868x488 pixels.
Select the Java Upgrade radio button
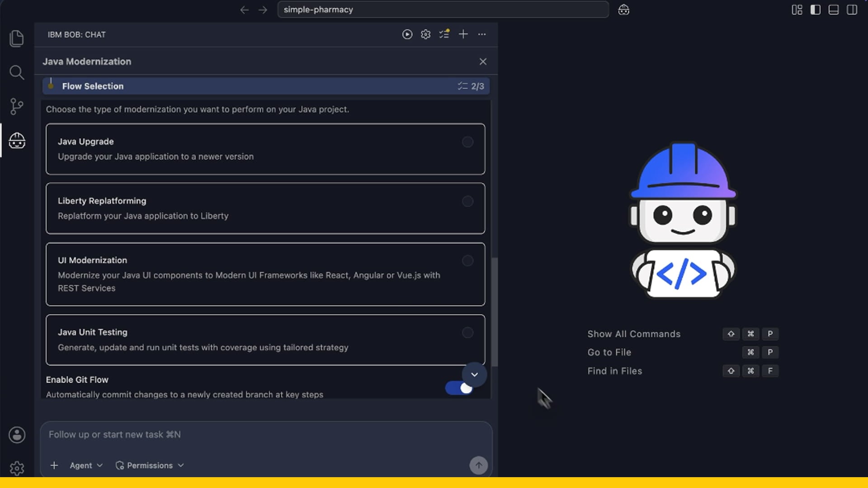[467, 142]
